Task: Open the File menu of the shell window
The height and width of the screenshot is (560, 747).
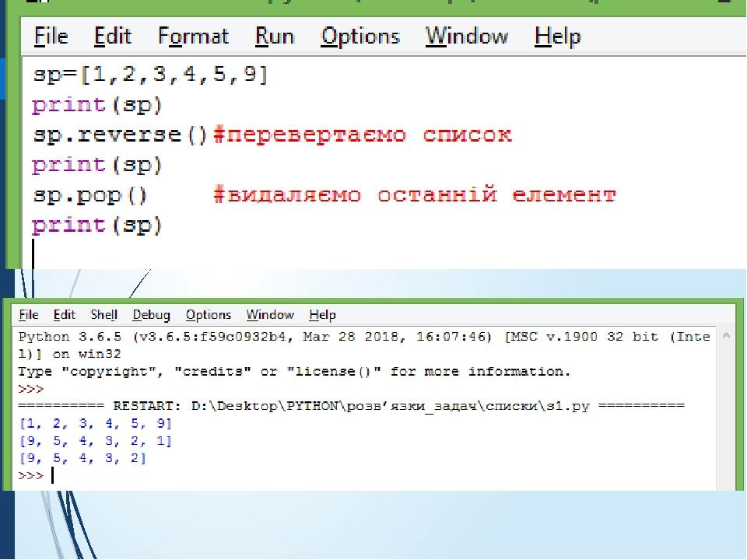Action: [x=28, y=315]
